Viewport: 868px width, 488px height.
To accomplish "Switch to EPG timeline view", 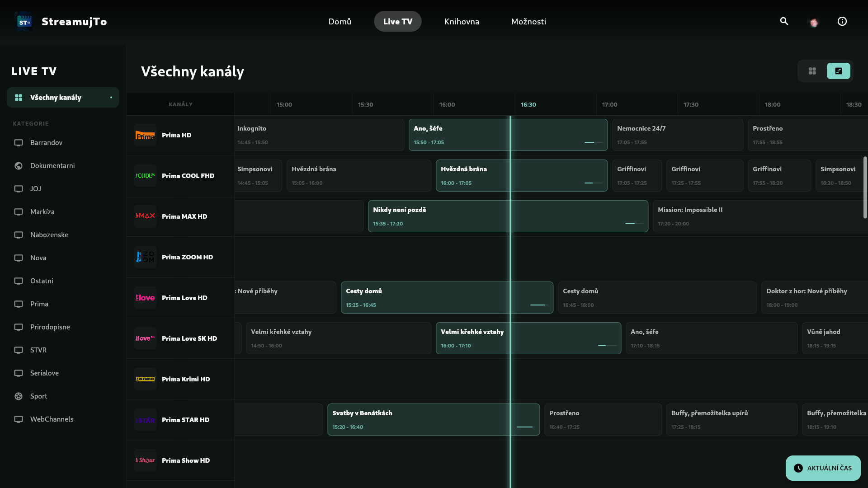I will [838, 71].
